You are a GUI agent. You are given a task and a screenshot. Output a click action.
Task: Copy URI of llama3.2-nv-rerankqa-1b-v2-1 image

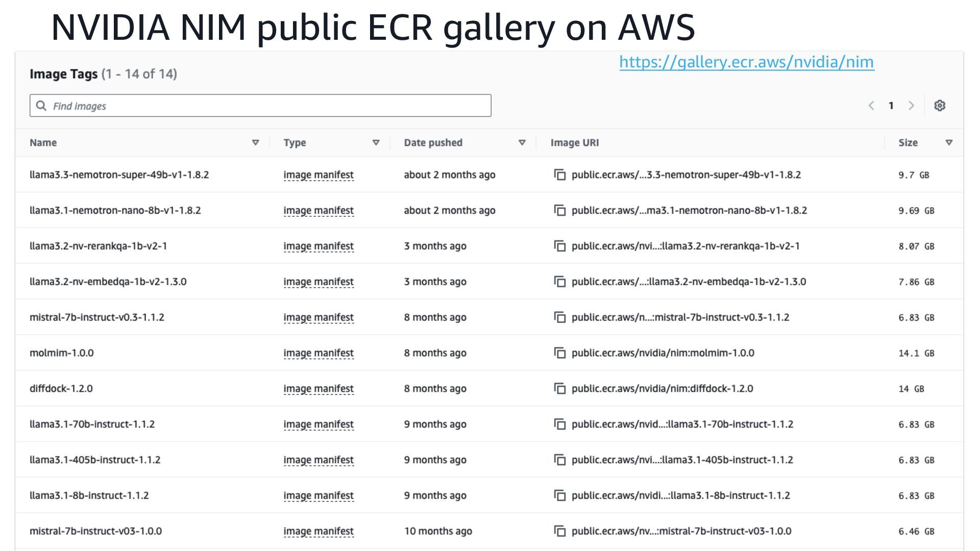point(560,246)
